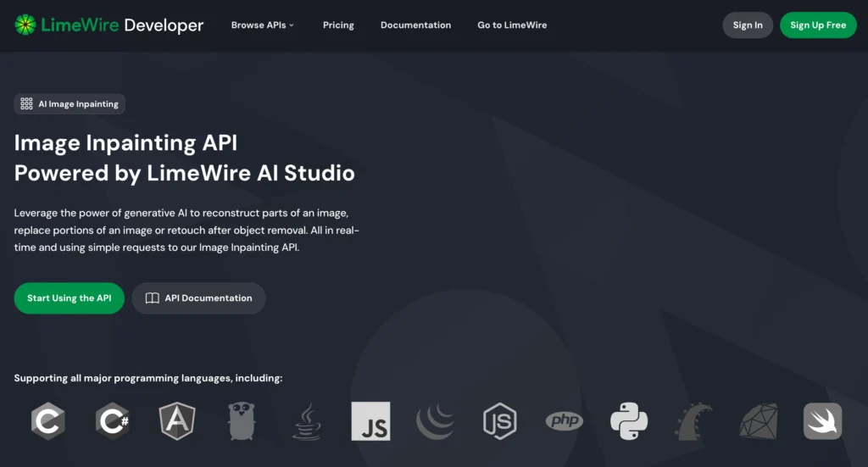This screenshot has height=467, width=868.
Task: Open the LimeWire Developer home link
Action: pos(109,25)
